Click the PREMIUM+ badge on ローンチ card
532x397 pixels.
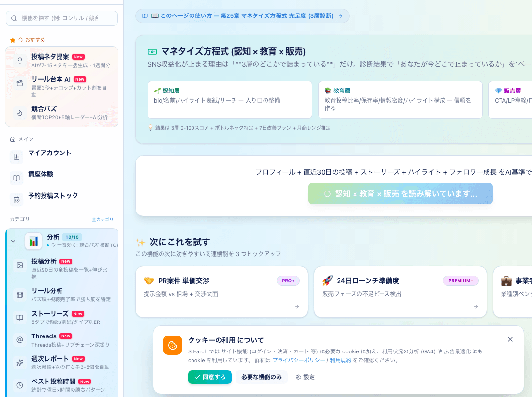[461, 281]
